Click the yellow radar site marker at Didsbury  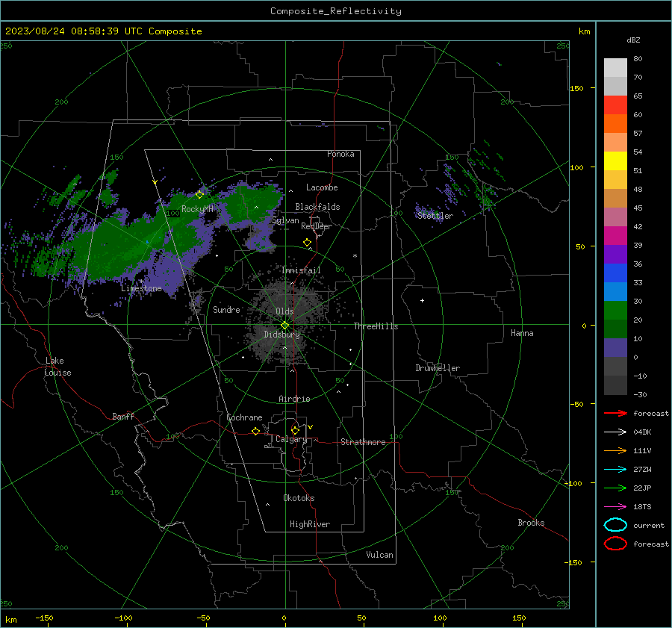(x=285, y=326)
